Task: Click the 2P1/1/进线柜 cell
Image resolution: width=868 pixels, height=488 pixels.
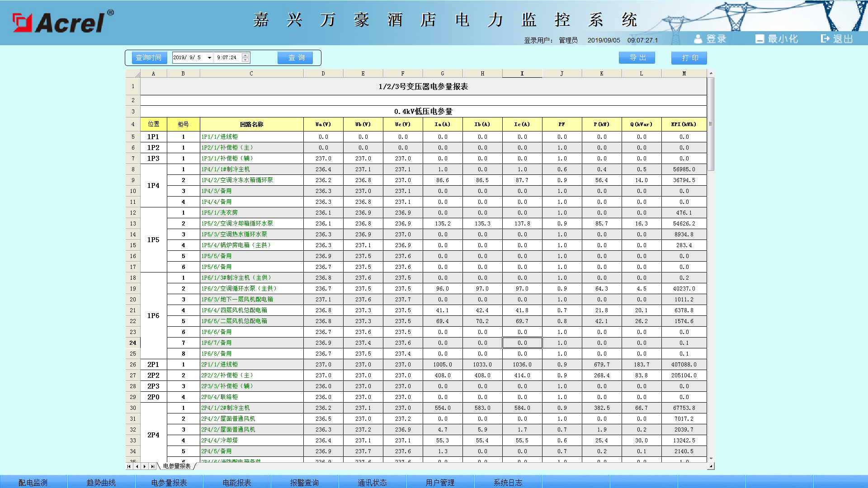Action: (251, 365)
